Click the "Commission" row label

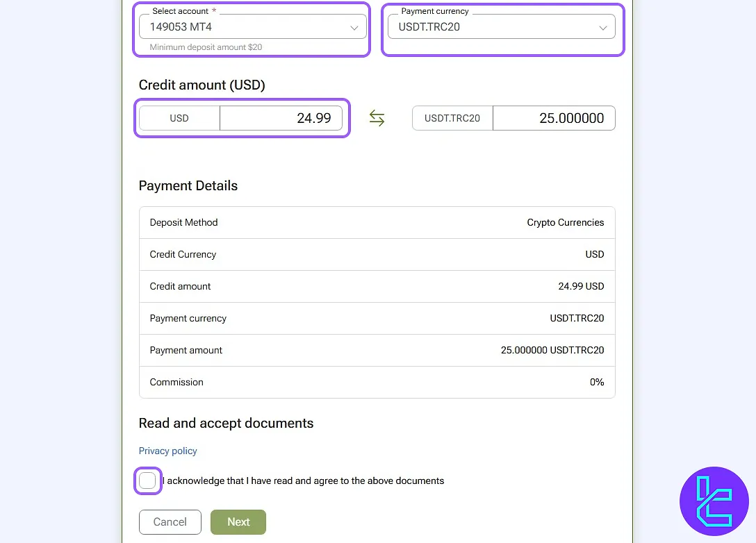[176, 382]
